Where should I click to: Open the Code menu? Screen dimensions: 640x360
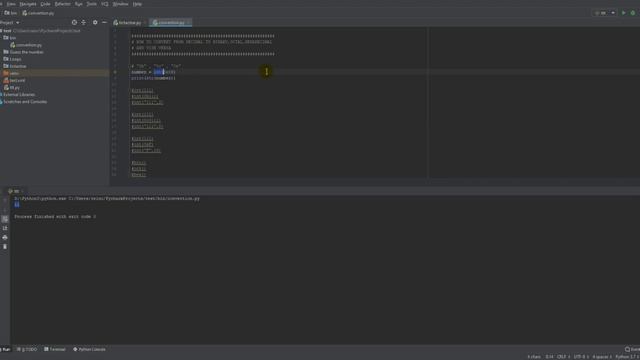point(45,4)
